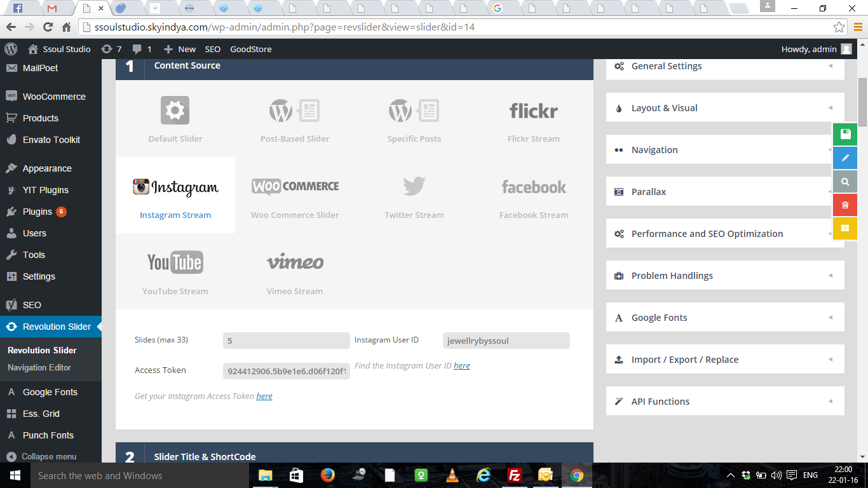The image size is (868, 488).
Task: Click the Windows taskbar search box
Action: pos(139,475)
